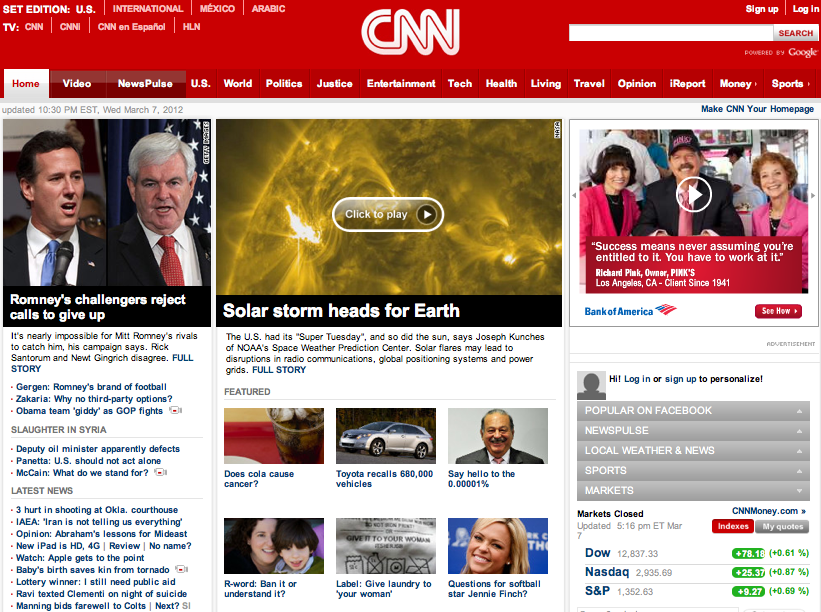Image resolution: width=821 pixels, height=612 pixels.
Task: Switch to My quotes tab
Action: (x=782, y=526)
